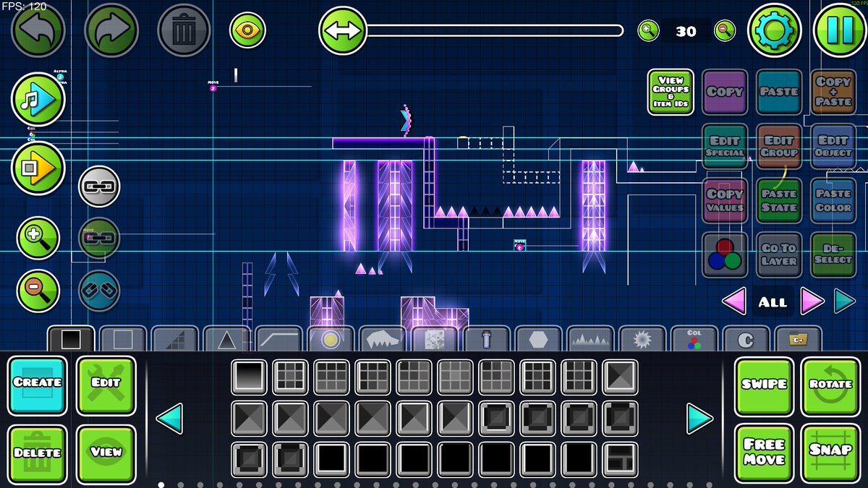Click the Paste State button
Viewport: 868px width, 488px height.
(779, 200)
